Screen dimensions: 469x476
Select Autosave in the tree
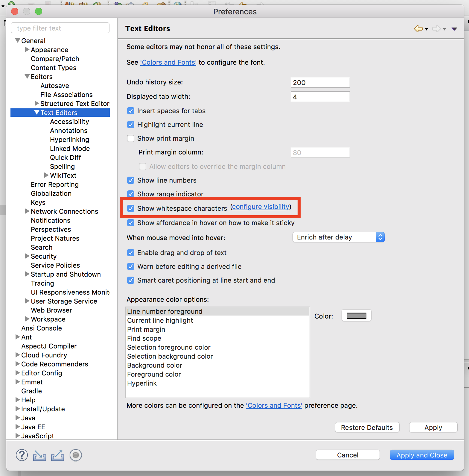[55, 86]
